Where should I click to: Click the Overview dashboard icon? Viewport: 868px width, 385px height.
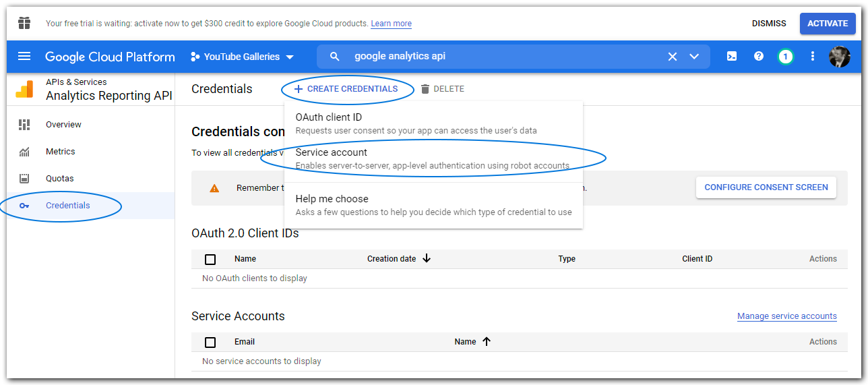coord(24,125)
